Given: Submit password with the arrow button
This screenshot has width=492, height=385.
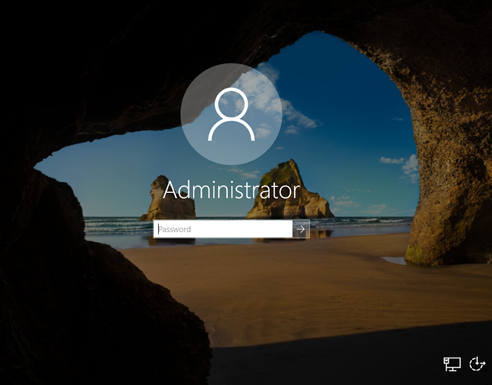Looking at the screenshot, I should (x=301, y=229).
